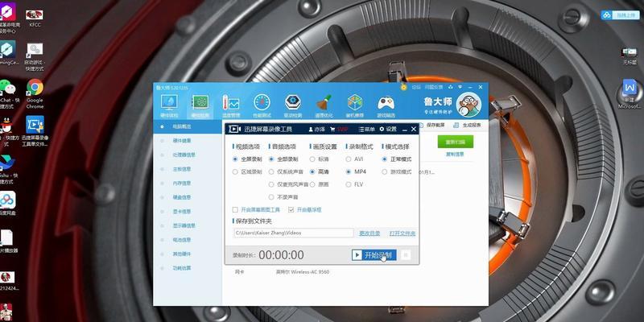Select 不录声音 audio option
This screenshot has height=322, width=644.
tap(283, 197)
